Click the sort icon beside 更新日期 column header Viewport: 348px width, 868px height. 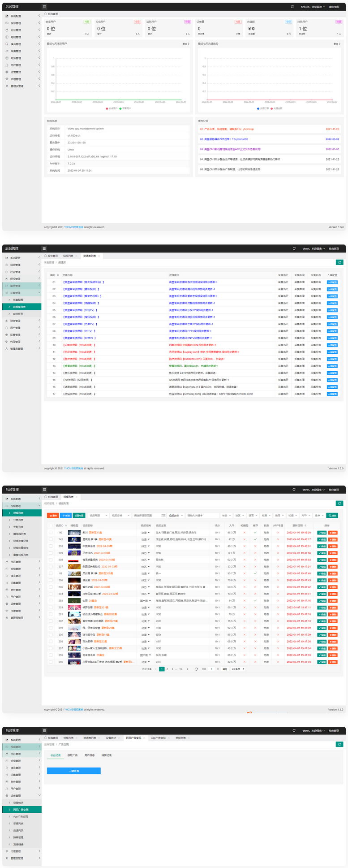[305, 525]
